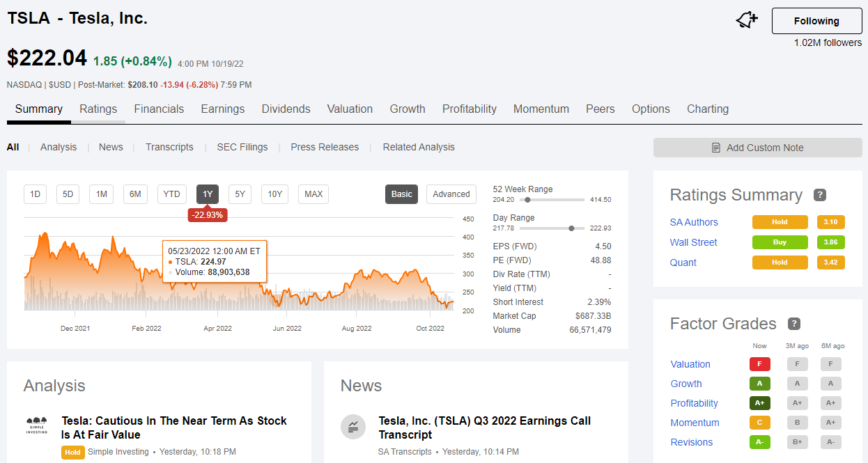Filter content by SEC Filings
The height and width of the screenshot is (463, 868).
coord(242,147)
